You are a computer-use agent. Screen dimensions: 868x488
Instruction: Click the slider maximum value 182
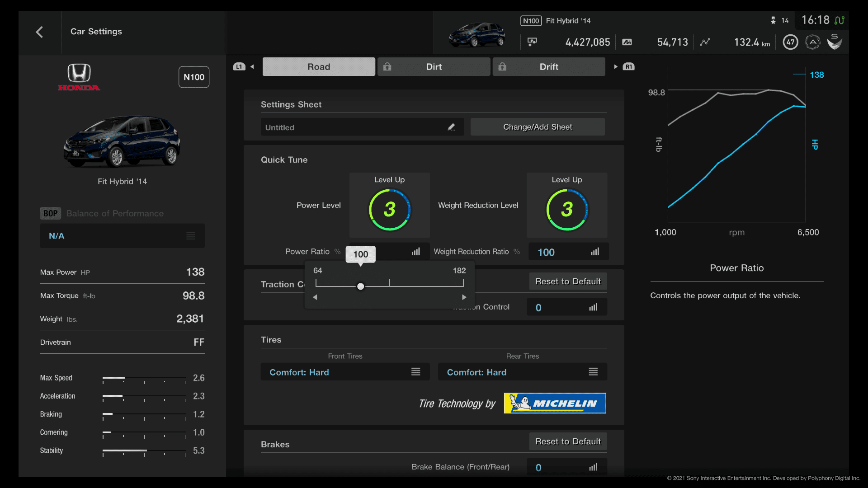tap(459, 271)
